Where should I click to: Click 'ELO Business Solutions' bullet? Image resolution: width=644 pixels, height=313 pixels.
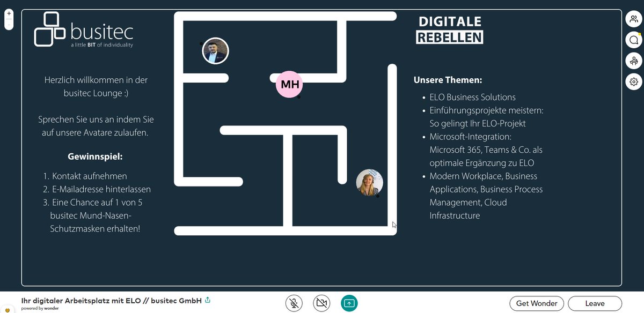coord(472,98)
